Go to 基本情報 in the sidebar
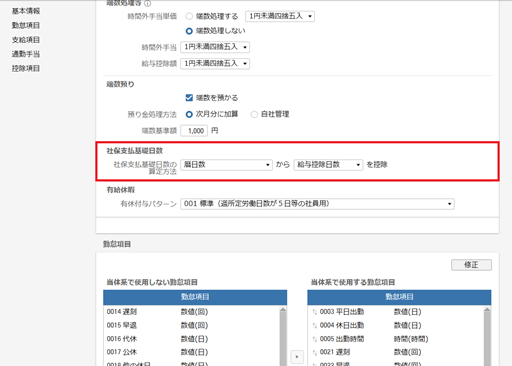 click(x=26, y=11)
